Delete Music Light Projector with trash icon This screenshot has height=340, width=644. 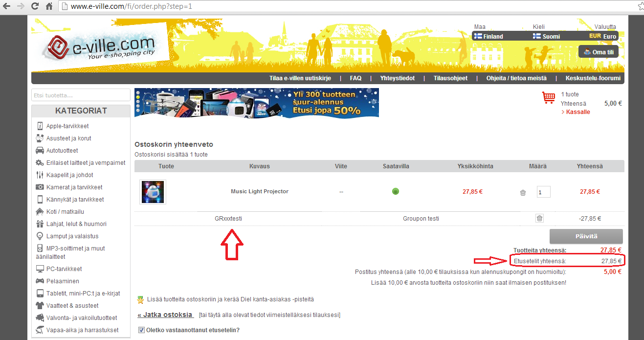(x=523, y=193)
